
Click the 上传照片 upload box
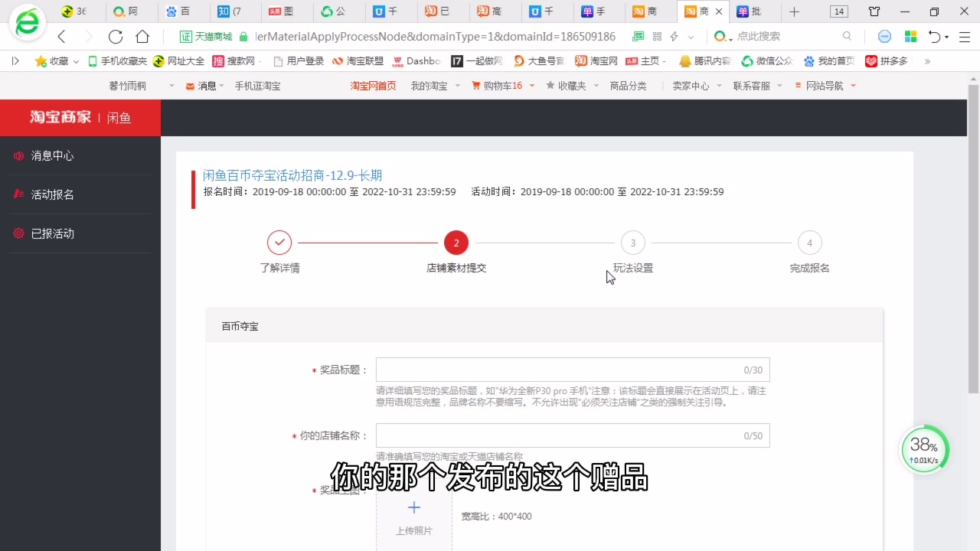(x=414, y=518)
